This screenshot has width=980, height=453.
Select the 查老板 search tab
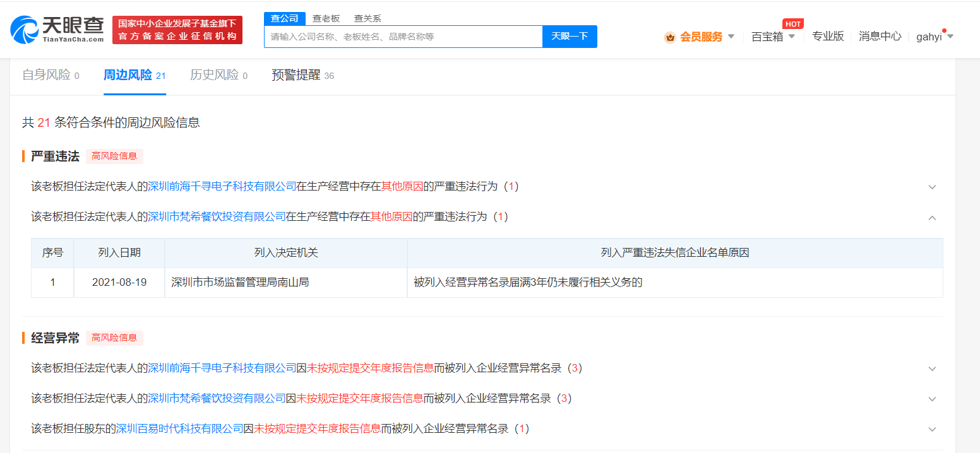pos(326,18)
